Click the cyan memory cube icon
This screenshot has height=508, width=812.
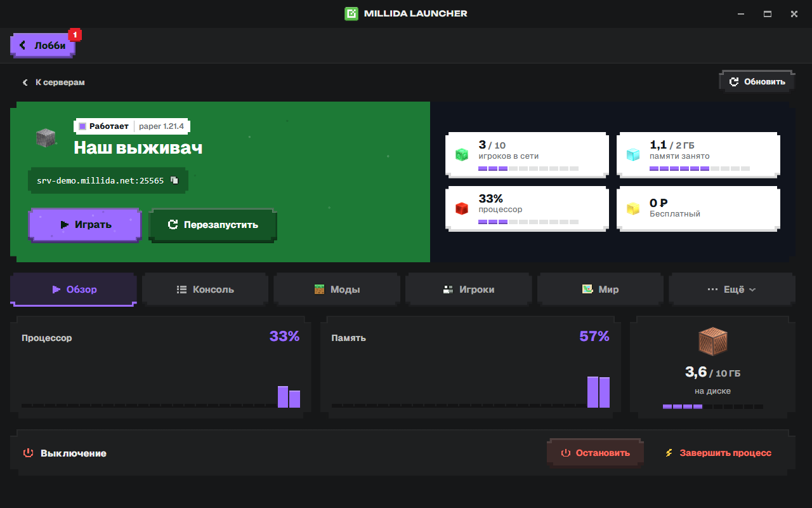[633, 154]
